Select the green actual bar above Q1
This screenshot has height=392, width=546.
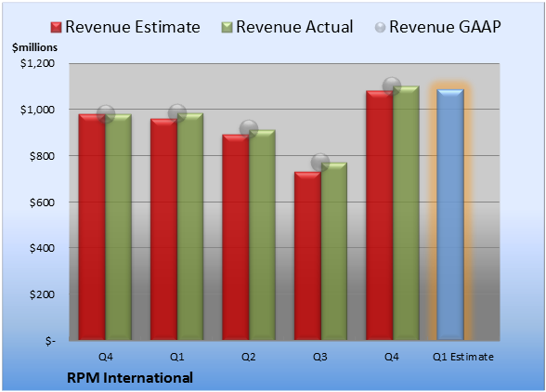coord(190,227)
